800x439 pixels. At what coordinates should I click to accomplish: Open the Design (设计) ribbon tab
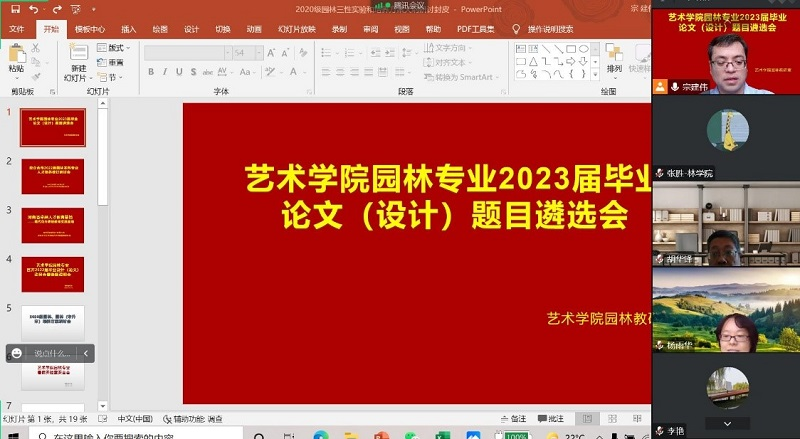point(191,30)
